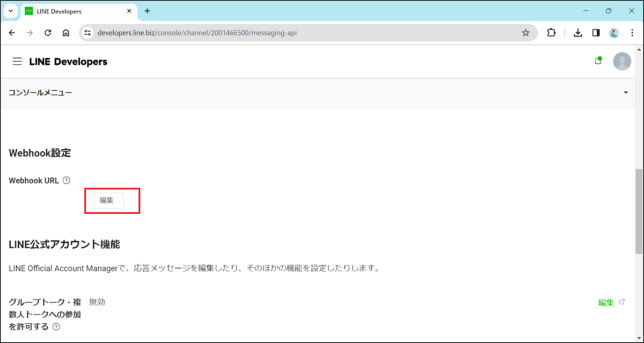The width and height of the screenshot is (644, 343).
Task: Click the group talk permission help icon
Action: (56, 326)
